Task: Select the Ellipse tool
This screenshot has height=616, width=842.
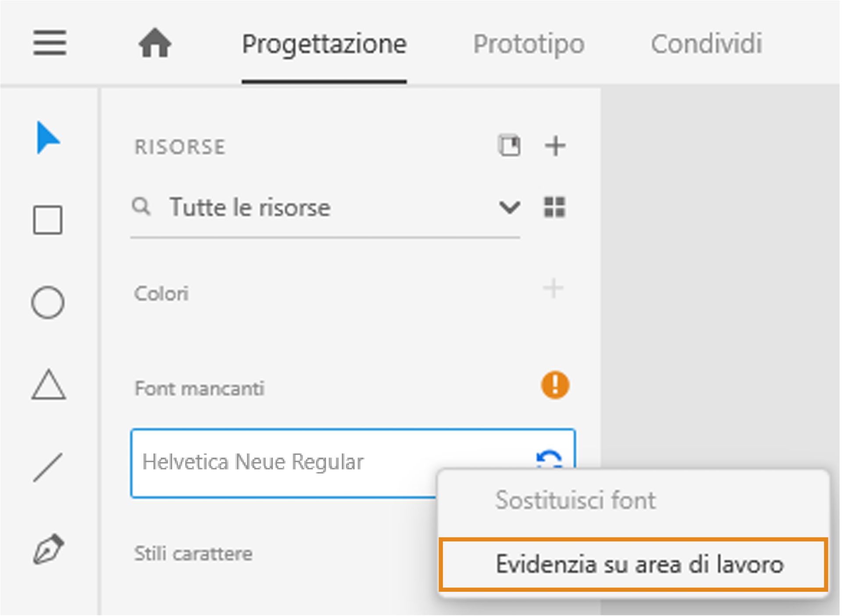Action: click(x=48, y=303)
